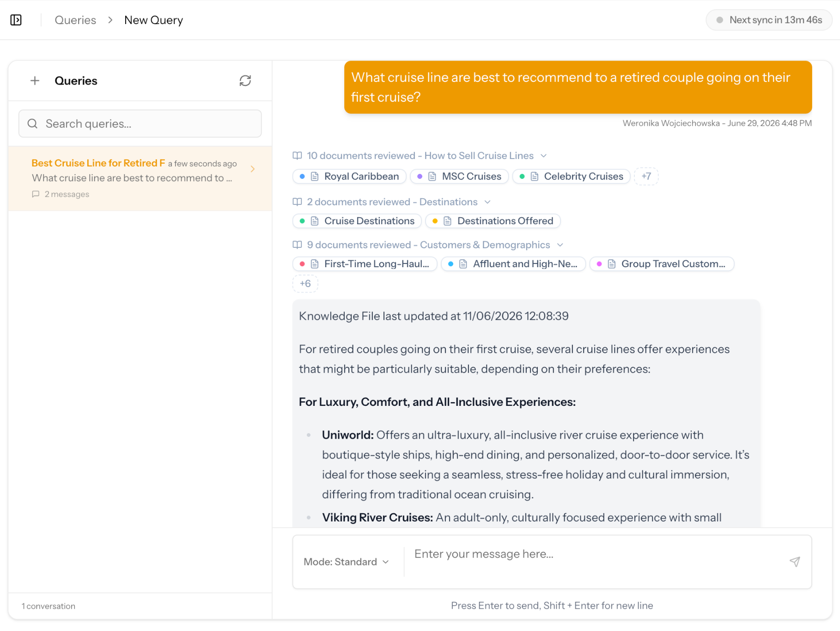Click the Knowledge File last updated text
This screenshot has width=840, height=631.
pos(434,316)
